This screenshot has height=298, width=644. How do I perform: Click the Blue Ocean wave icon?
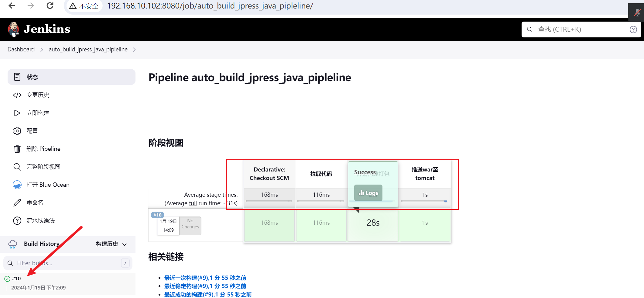pyautogui.click(x=17, y=185)
